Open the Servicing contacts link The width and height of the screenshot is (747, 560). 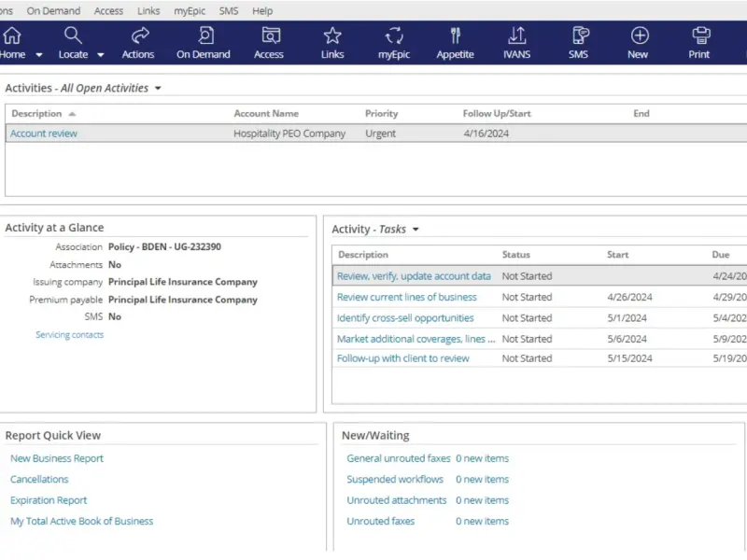(69, 335)
